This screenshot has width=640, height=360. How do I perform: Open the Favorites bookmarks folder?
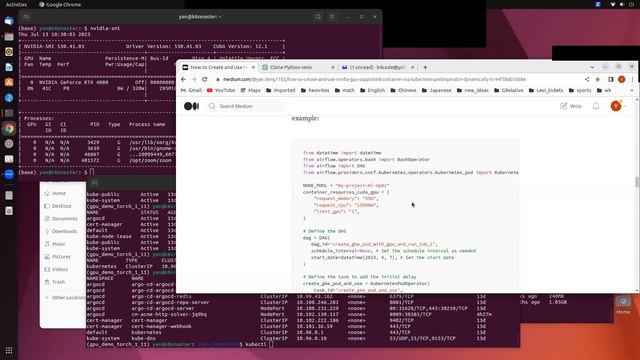315,90
